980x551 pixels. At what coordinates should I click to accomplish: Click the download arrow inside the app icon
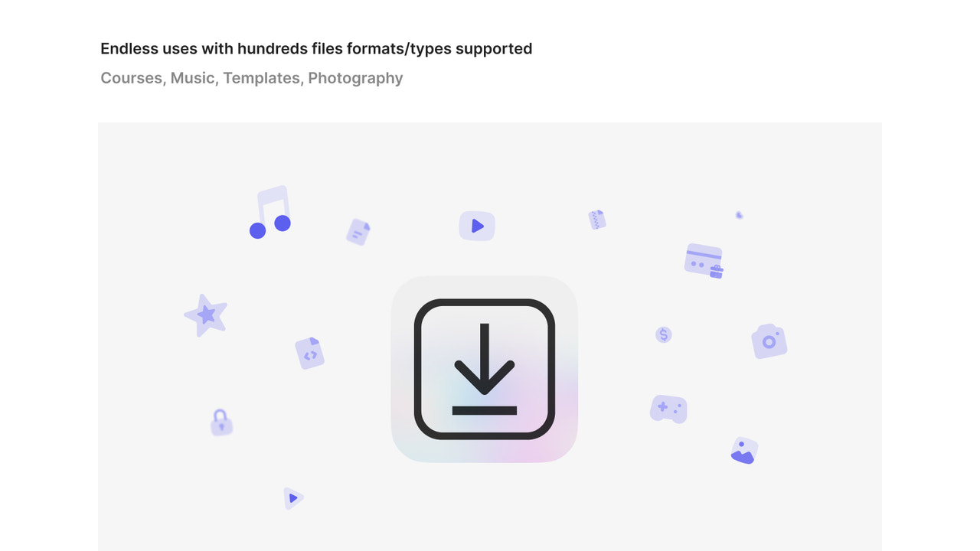pyautogui.click(x=485, y=370)
